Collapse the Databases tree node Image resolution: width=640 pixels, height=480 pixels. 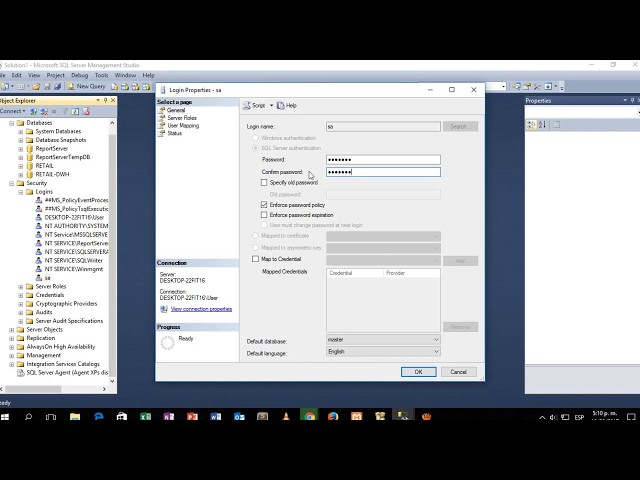[12, 123]
